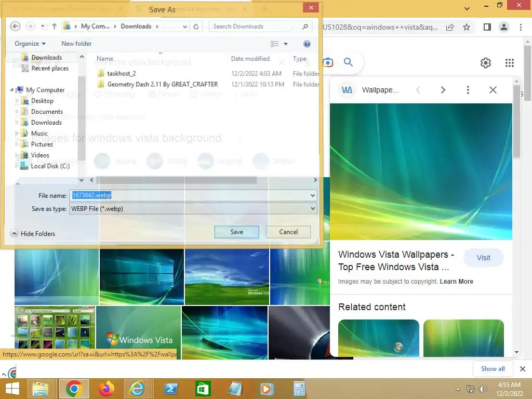Click Visit button for wallpaper source
This screenshot has width=532, height=399.
(x=484, y=258)
